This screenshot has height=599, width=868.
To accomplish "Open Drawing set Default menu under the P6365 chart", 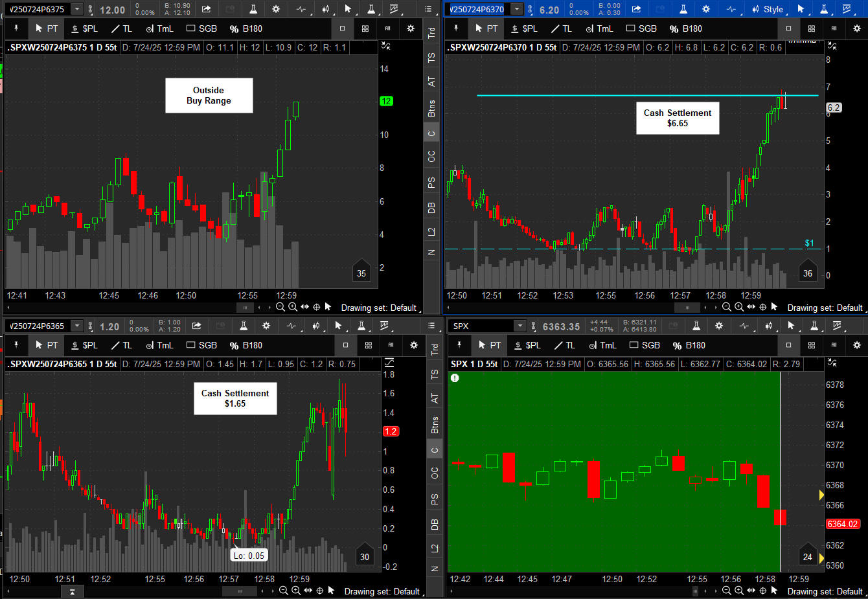I will click(383, 591).
